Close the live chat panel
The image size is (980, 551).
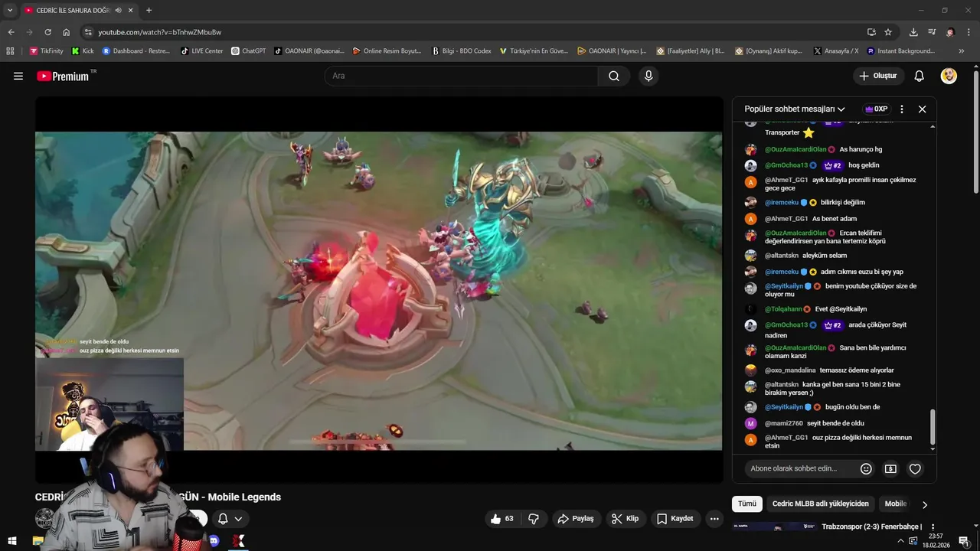923,109
